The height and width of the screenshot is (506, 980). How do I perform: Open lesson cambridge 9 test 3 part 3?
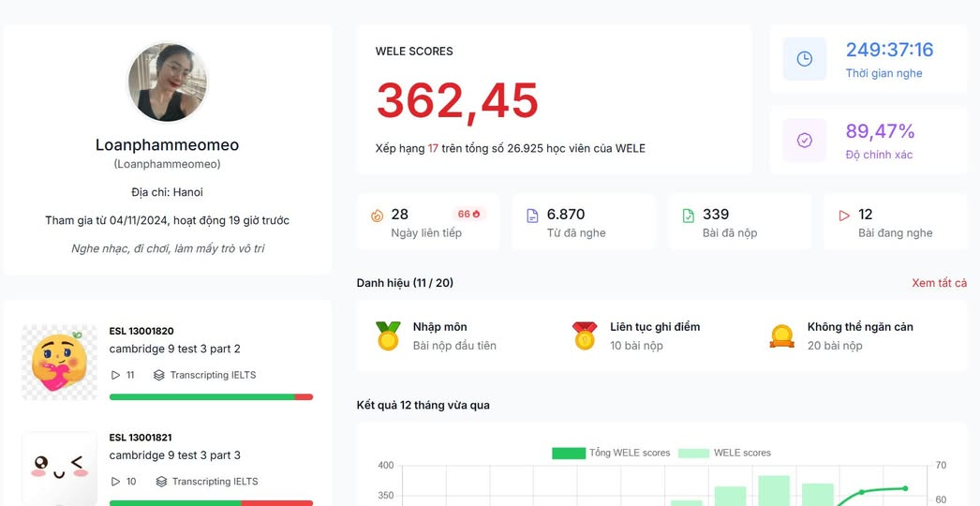pos(174,455)
